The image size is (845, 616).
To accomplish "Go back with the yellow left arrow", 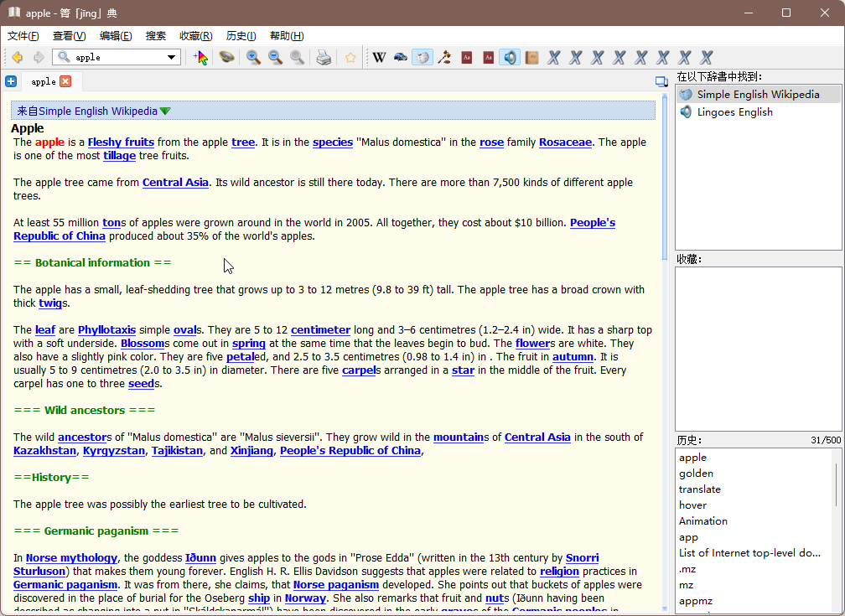I will pyautogui.click(x=18, y=57).
